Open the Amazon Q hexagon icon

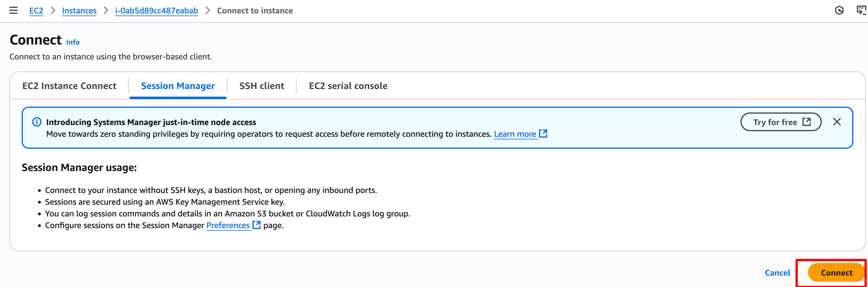coord(839,11)
